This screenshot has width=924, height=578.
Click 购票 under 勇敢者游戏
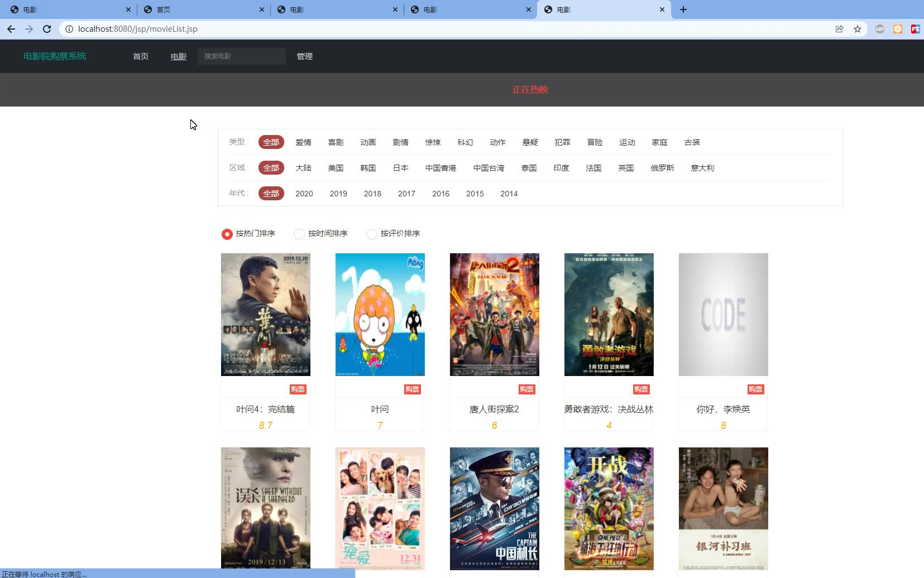[x=641, y=389]
